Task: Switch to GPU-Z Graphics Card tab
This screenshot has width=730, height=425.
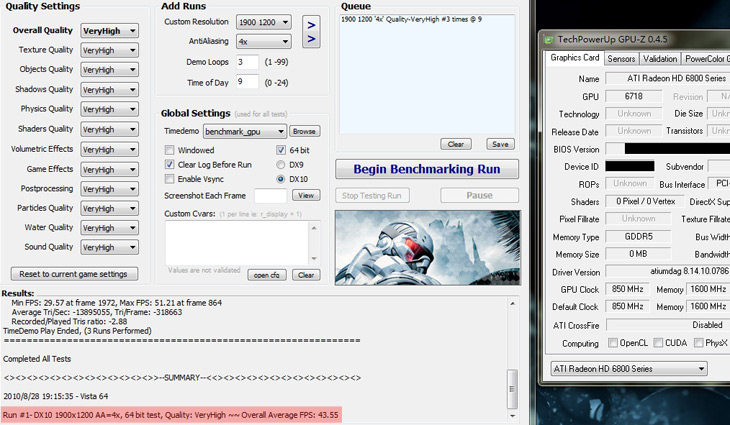Action: tap(575, 58)
